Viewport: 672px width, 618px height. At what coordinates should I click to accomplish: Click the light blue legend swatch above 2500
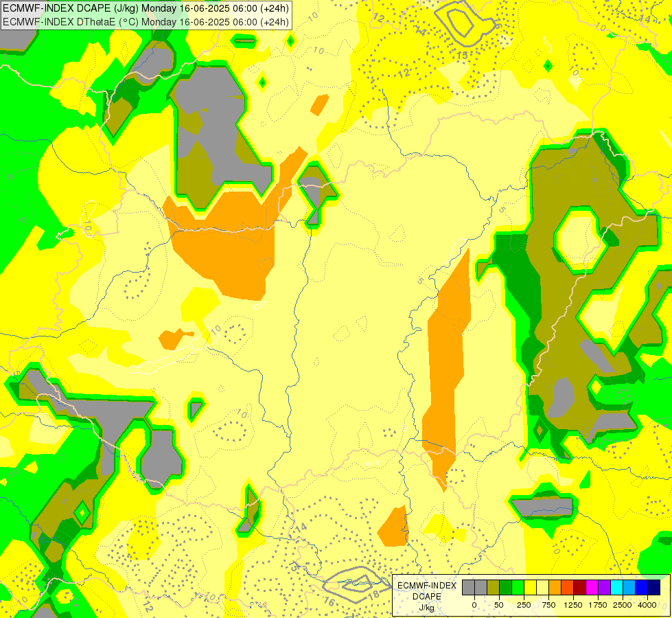[x=629, y=587]
